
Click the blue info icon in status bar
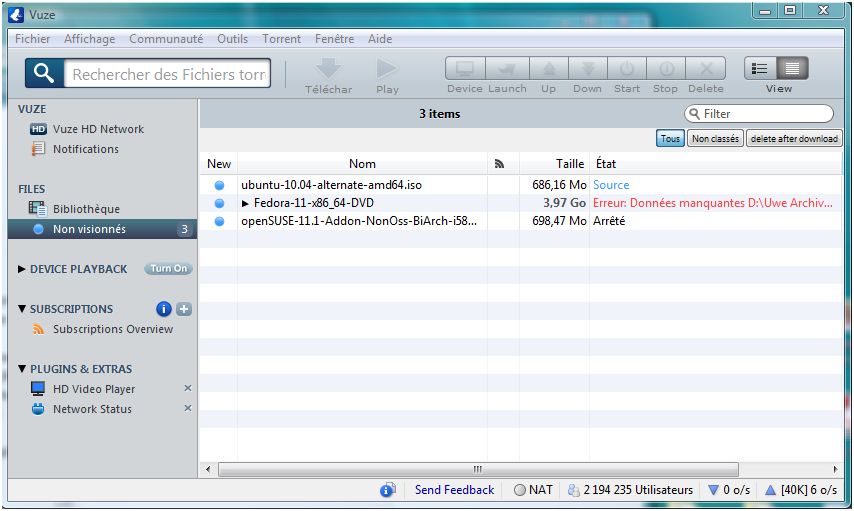click(387, 490)
